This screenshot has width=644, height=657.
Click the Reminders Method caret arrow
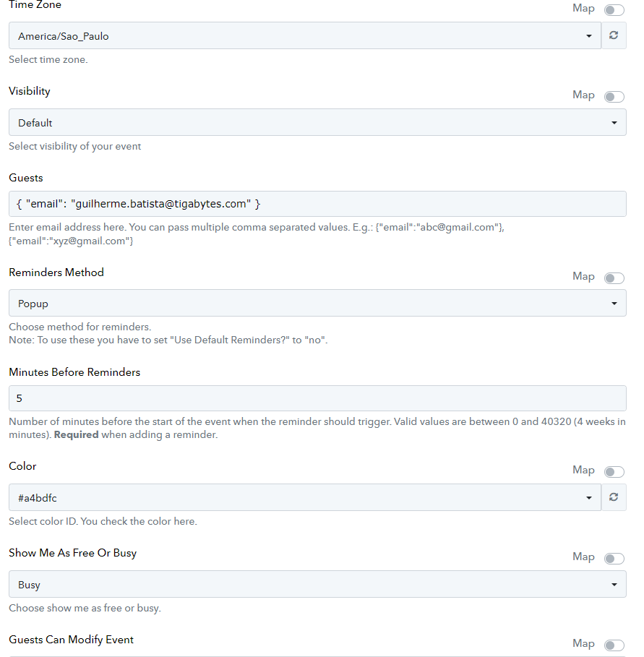614,304
